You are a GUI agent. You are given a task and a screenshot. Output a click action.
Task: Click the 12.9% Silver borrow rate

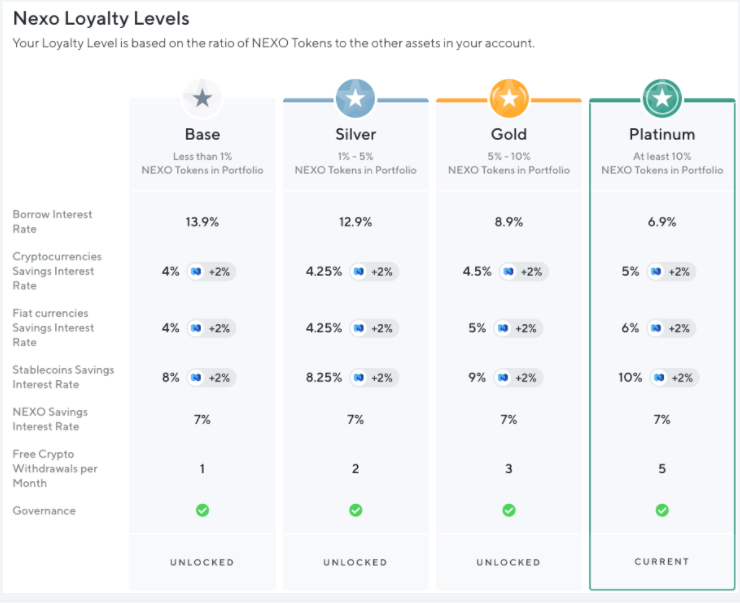tap(355, 222)
